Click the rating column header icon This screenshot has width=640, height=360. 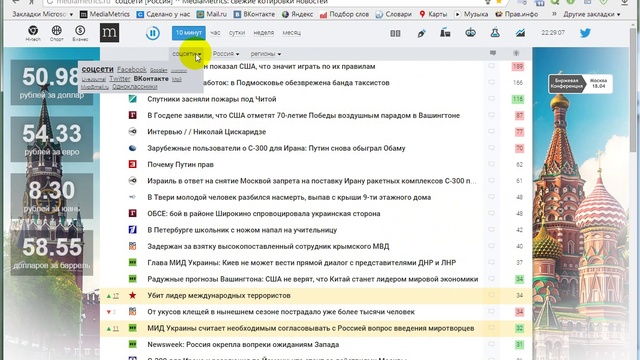click(516, 53)
